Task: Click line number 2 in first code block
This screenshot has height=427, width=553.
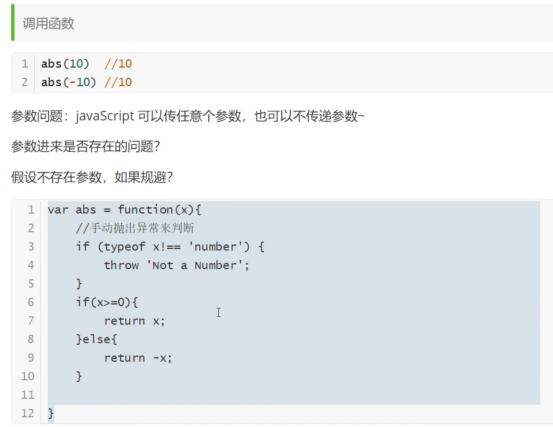Action: click(24, 82)
